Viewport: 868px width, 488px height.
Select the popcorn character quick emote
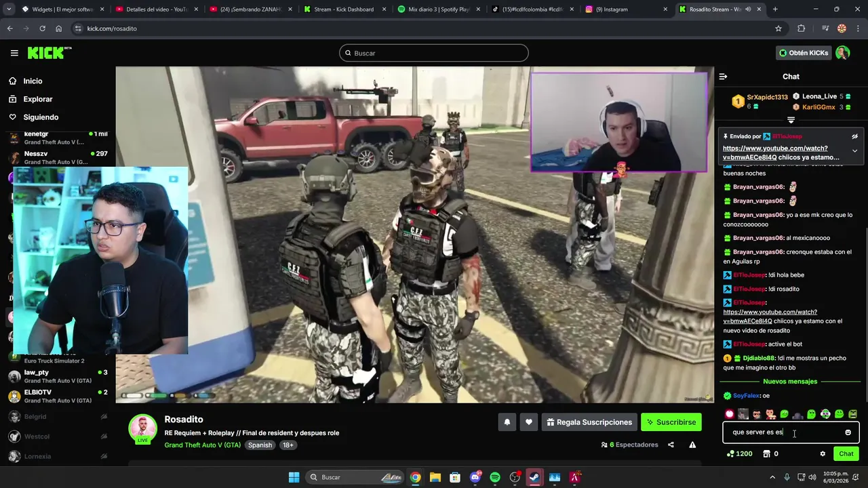tap(770, 414)
